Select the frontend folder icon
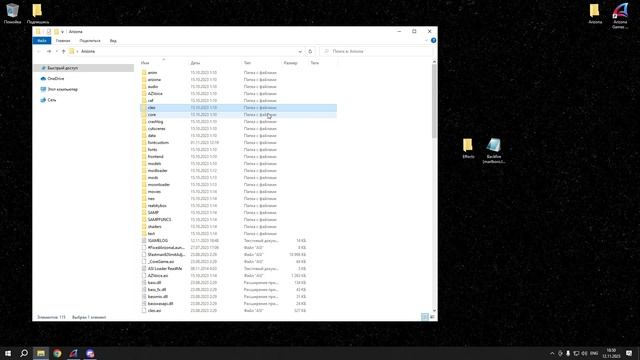This screenshot has height=360, width=640. pyautogui.click(x=144, y=157)
